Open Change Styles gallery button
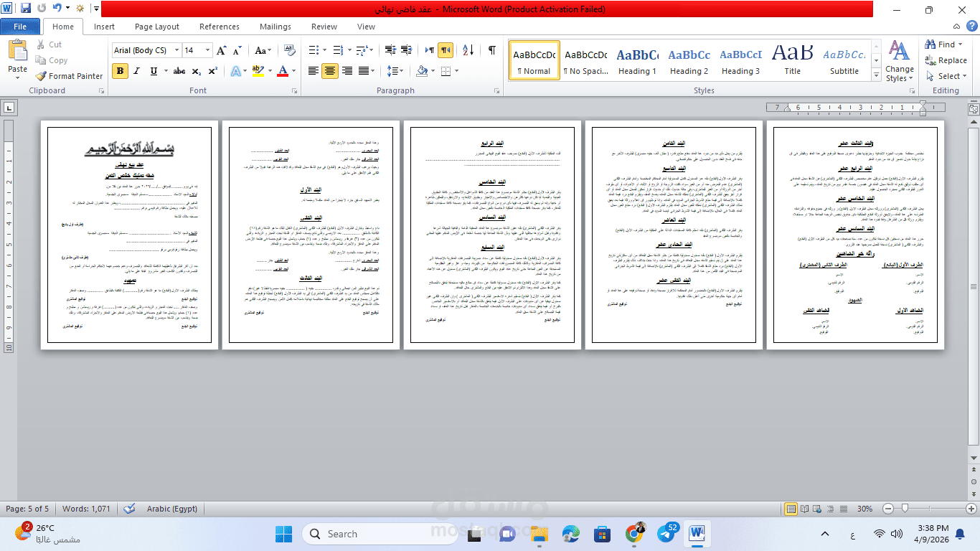 pos(899,61)
